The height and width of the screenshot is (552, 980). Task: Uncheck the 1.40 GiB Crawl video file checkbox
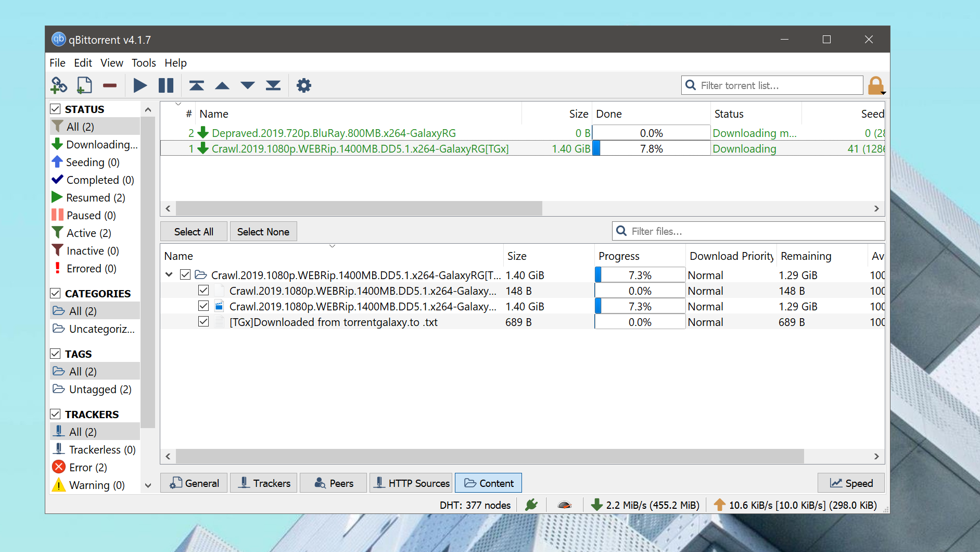[x=203, y=306]
